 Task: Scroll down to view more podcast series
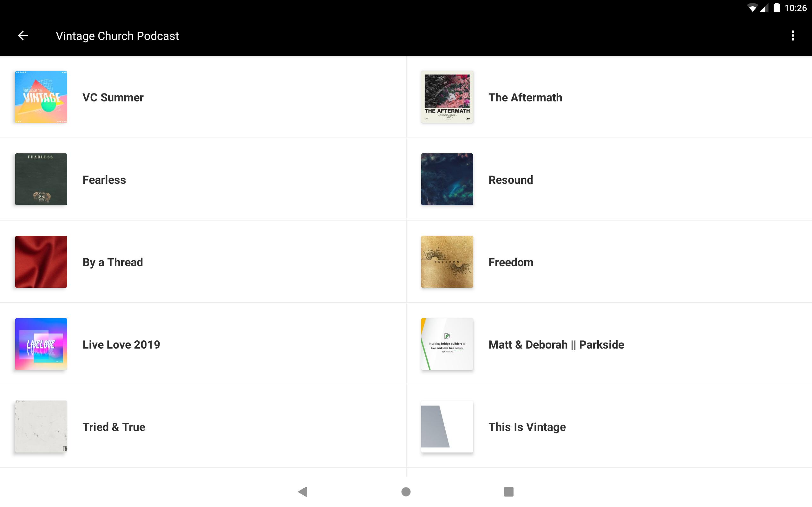coord(406,263)
